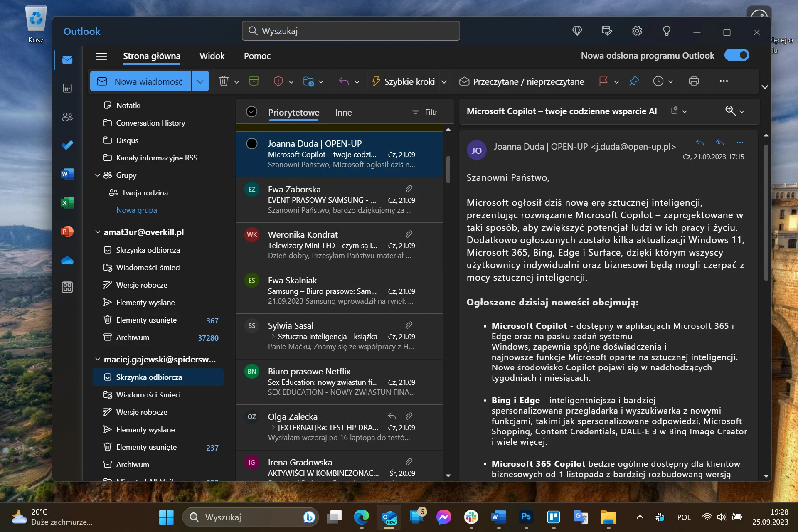Open the Kosz recycle bin on desktop
This screenshot has width=798, height=532.
pyautogui.click(x=36, y=25)
